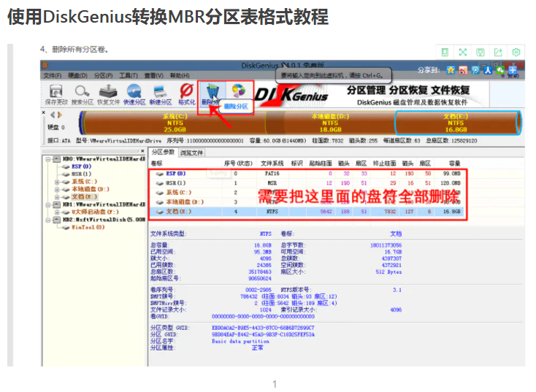The height and width of the screenshot is (392, 536).
Task: Click the Renren share icon
Action: click(x=488, y=70)
